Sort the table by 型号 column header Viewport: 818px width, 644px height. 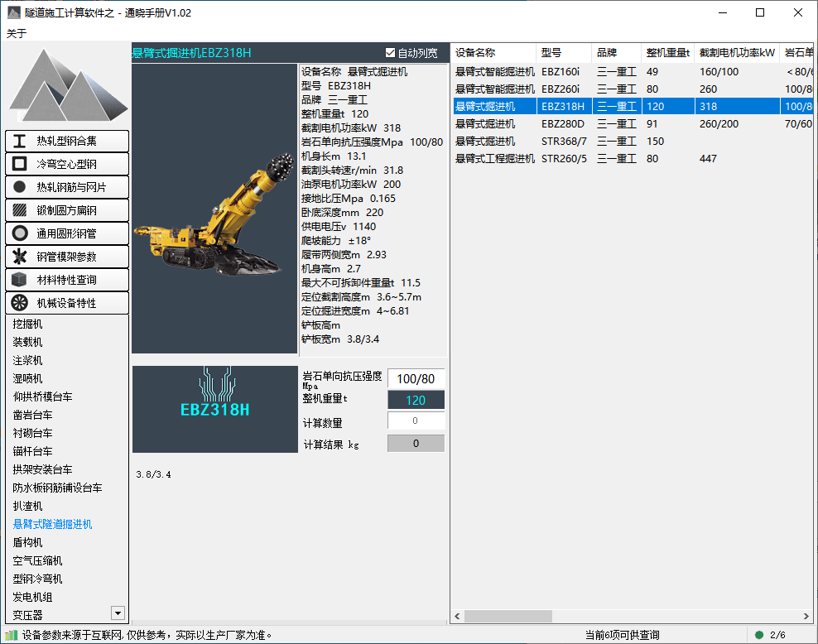point(564,53)
